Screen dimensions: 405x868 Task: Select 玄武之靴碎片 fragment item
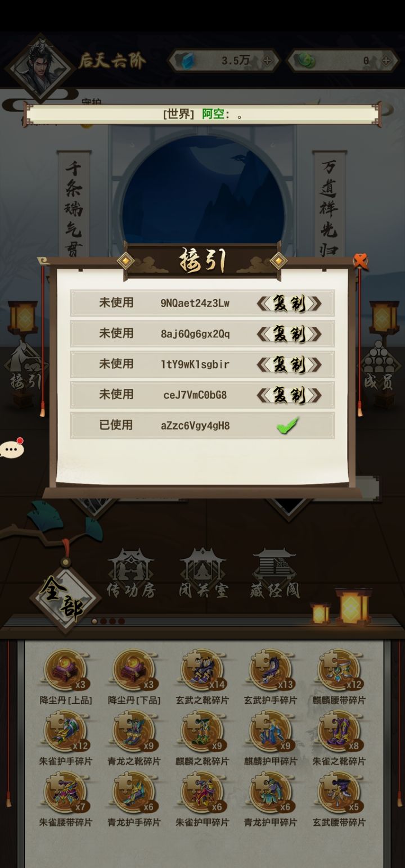202,677
